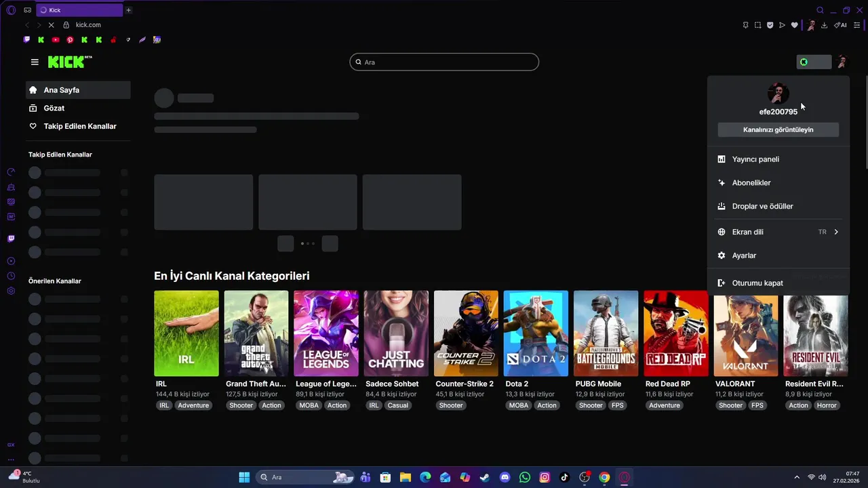Click the profile avatar in Kick header
Viewport: 868px width, 488px height.
tap(842, 62)
